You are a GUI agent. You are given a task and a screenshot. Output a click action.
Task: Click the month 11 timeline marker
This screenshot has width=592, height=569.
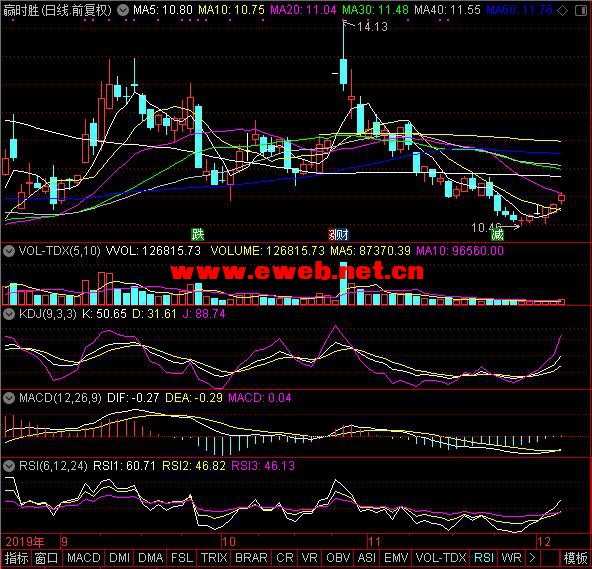(x=374, y=542)
